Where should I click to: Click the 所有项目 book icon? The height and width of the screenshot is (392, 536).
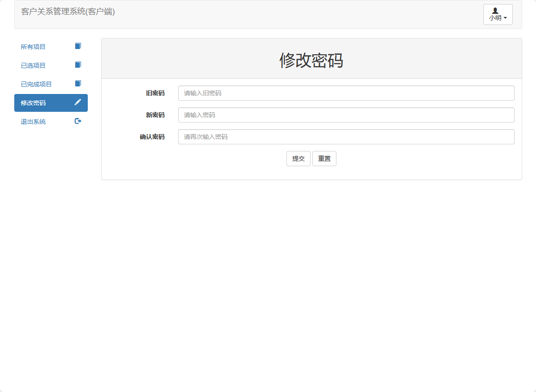(78, 46)
